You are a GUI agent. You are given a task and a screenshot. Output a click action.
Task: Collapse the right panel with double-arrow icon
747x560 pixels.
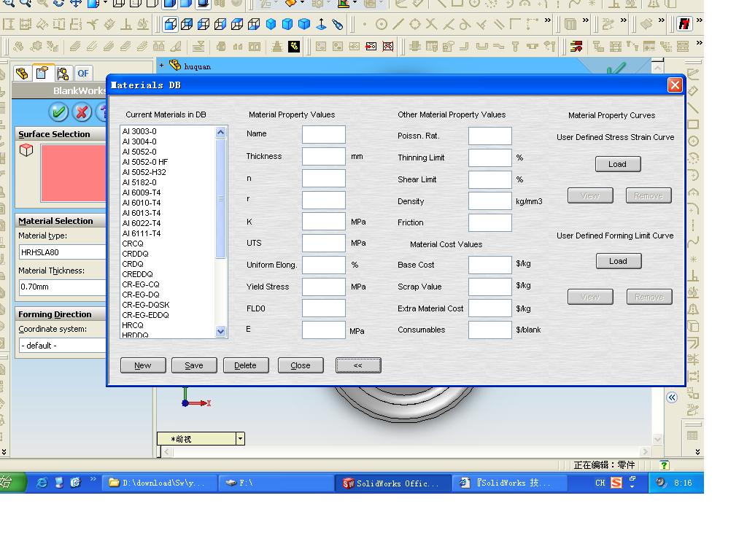point(672,397)
